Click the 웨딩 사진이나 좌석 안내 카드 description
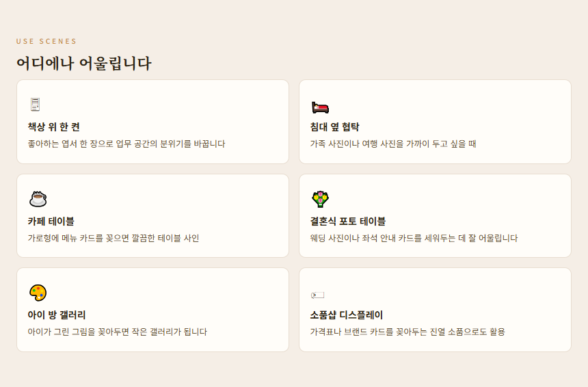Viewport: 588px width, 387px height. click(x=414, y=239)
